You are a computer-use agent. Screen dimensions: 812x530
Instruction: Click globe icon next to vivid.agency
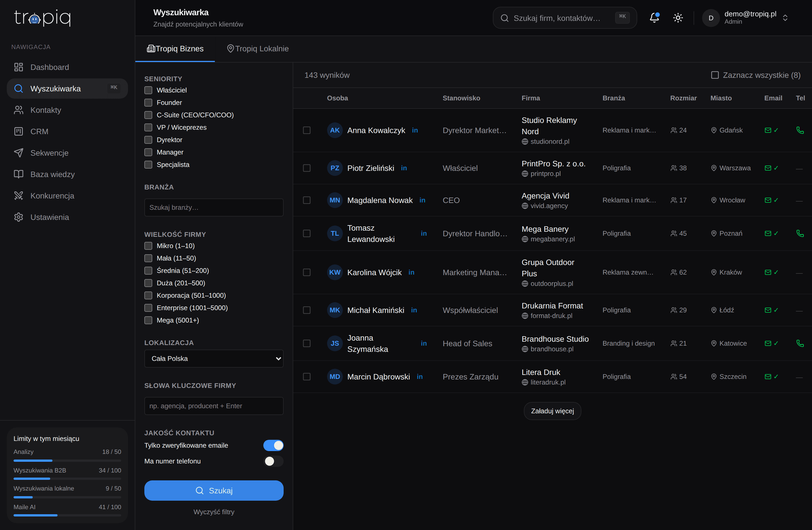point(525,206)
